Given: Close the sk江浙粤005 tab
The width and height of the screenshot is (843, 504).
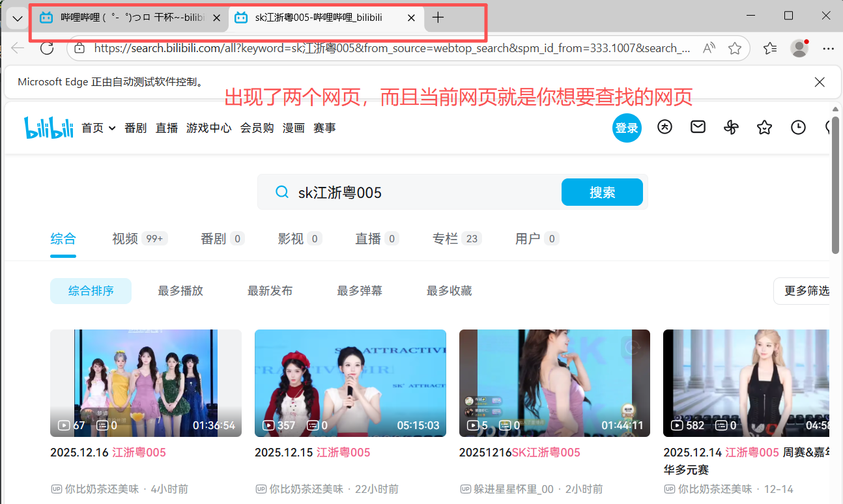Looking at the screenshot, I should click(411, 18).
